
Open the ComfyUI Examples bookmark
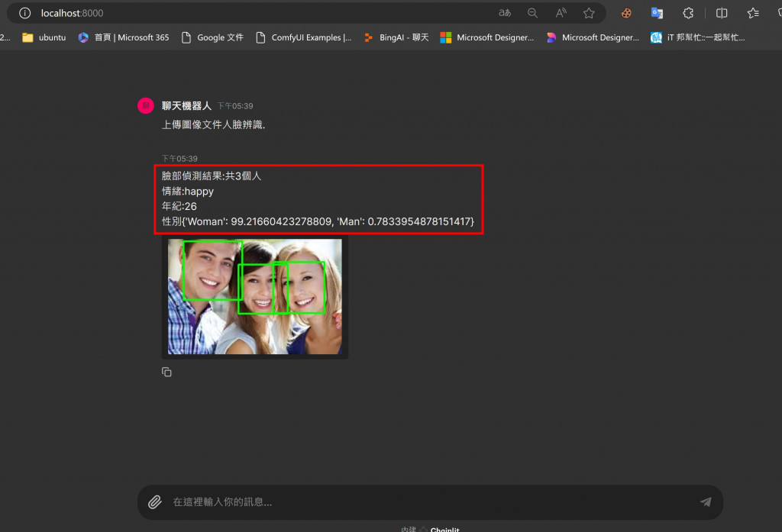[304, 37]
